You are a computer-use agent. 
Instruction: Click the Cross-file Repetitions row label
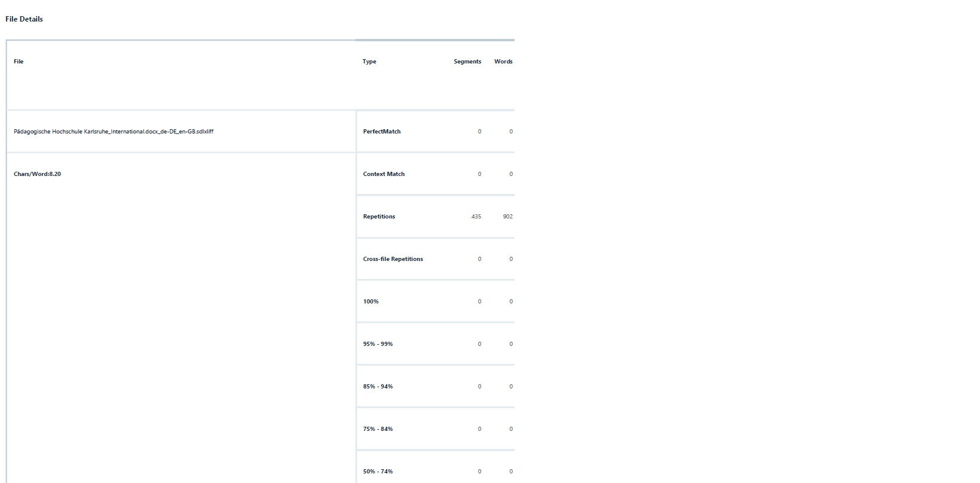pos(393,259)
